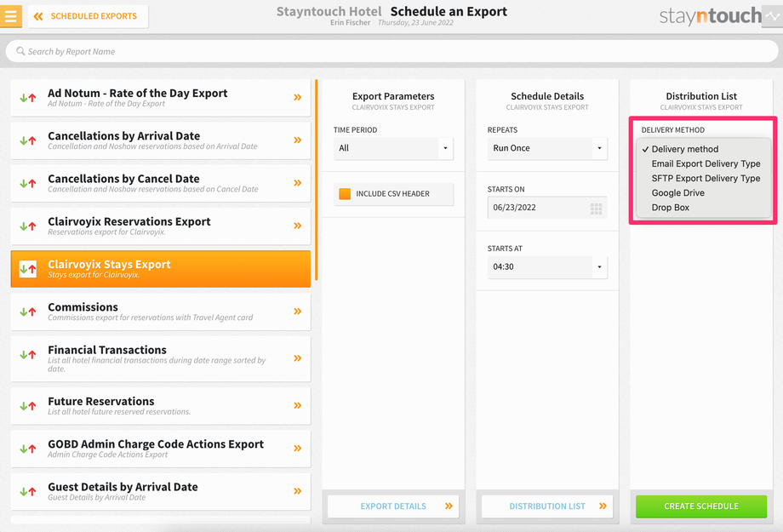783x532 pixels.
Task: Click chevron on Ad Notum export row
Action: (298, 97)
